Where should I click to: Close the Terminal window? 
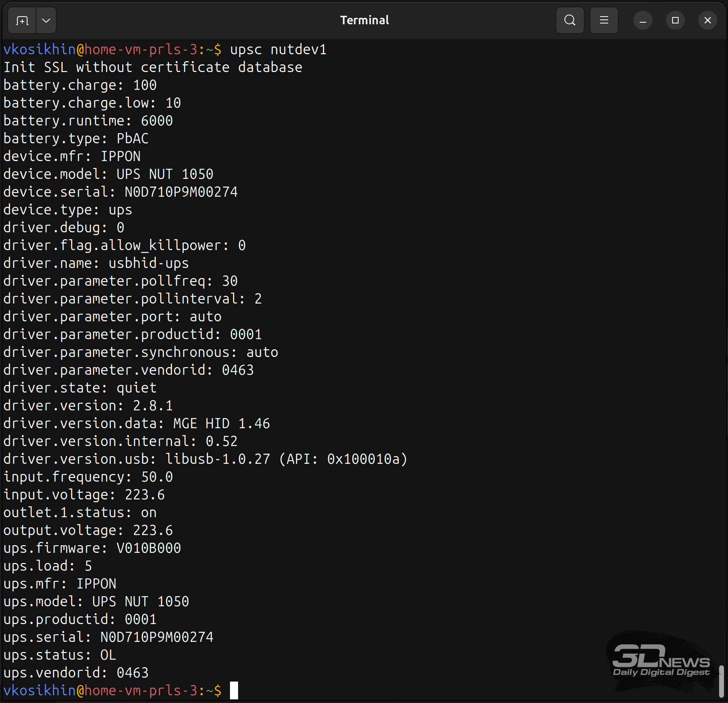click(x=707, y=20)
